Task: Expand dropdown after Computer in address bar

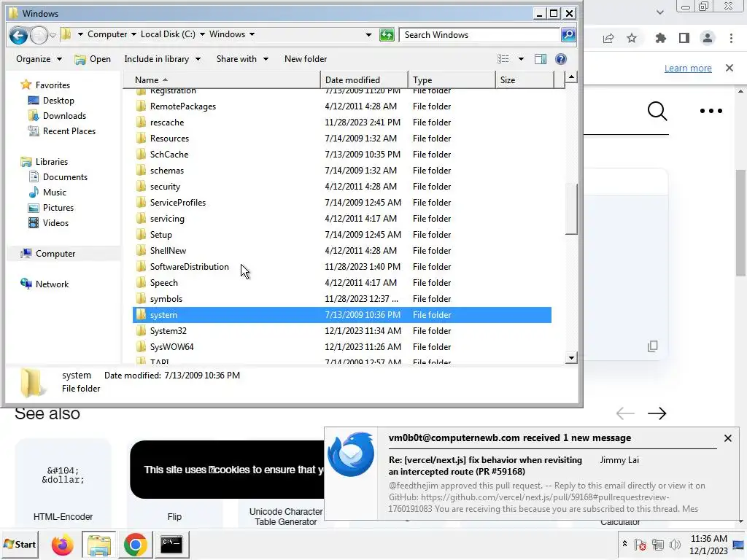Action: [x=133, y=34]
